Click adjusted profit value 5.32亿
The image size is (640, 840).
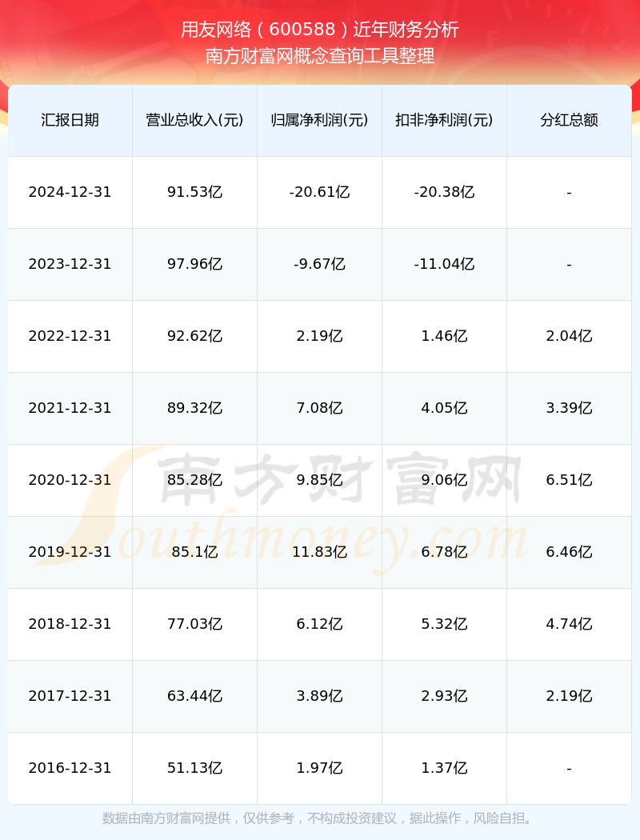click(444, 624)
